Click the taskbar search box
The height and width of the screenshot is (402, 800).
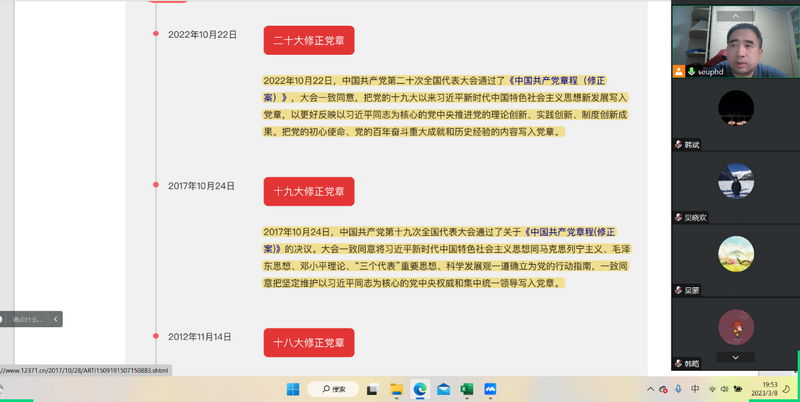click(333, 389)
